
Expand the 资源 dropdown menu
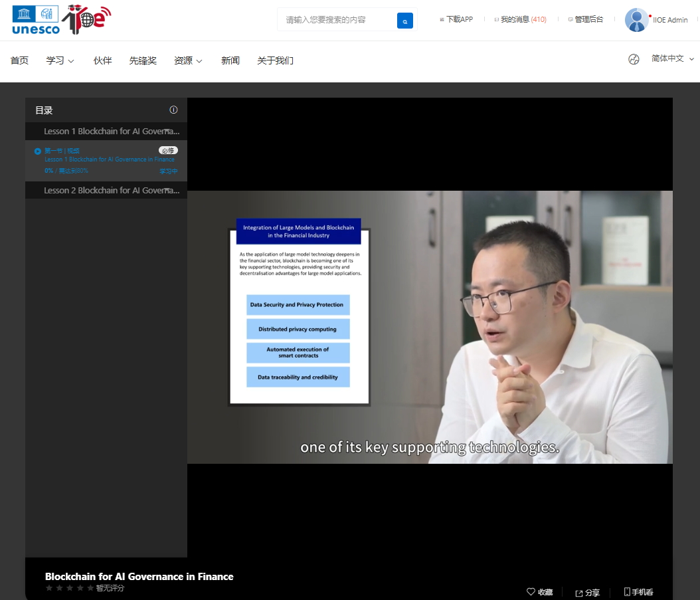pos(188,60)
